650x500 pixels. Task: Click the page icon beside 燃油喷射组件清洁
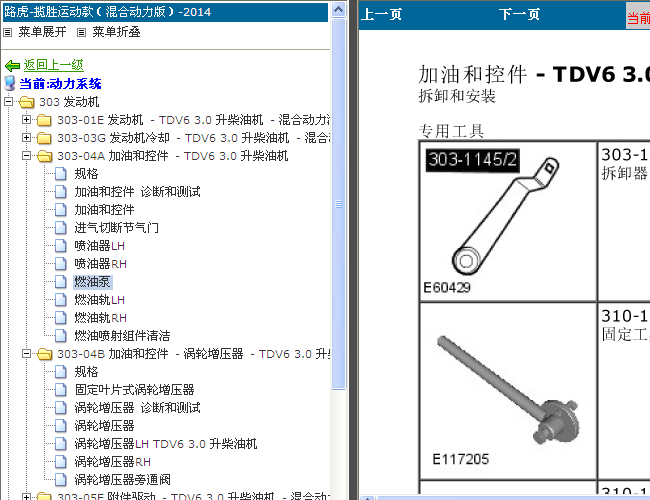coord(61,336)
